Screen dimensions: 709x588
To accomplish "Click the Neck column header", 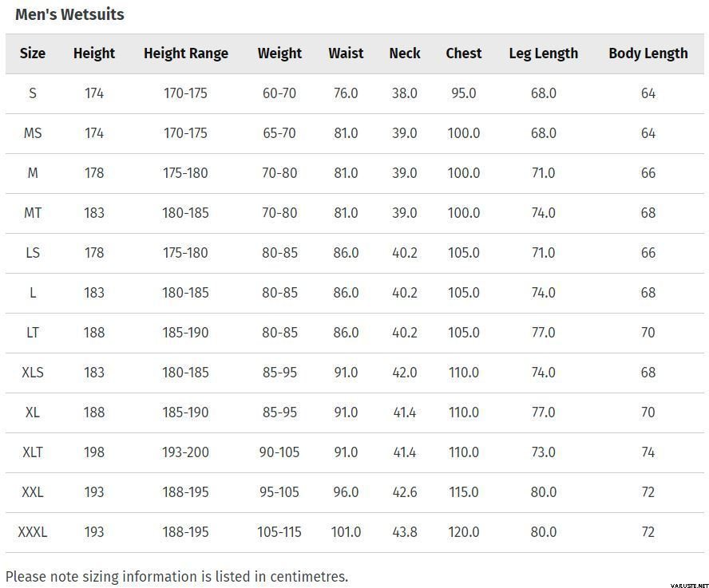I will pos(405,53).
